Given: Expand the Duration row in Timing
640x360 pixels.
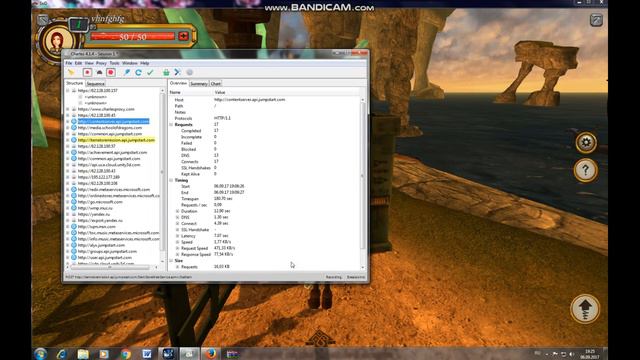Looking at the screenshot, I should (x=178, y=211).
